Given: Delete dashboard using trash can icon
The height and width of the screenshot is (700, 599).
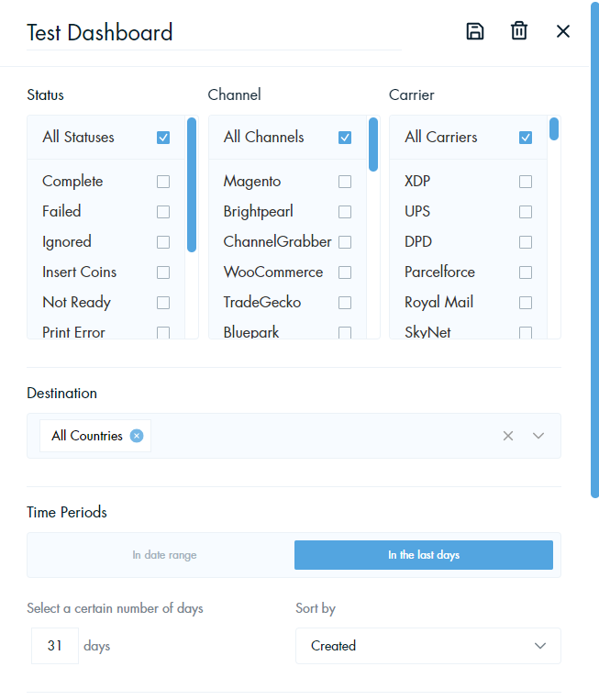Looking at the screenshot, I should coord(518,31).
